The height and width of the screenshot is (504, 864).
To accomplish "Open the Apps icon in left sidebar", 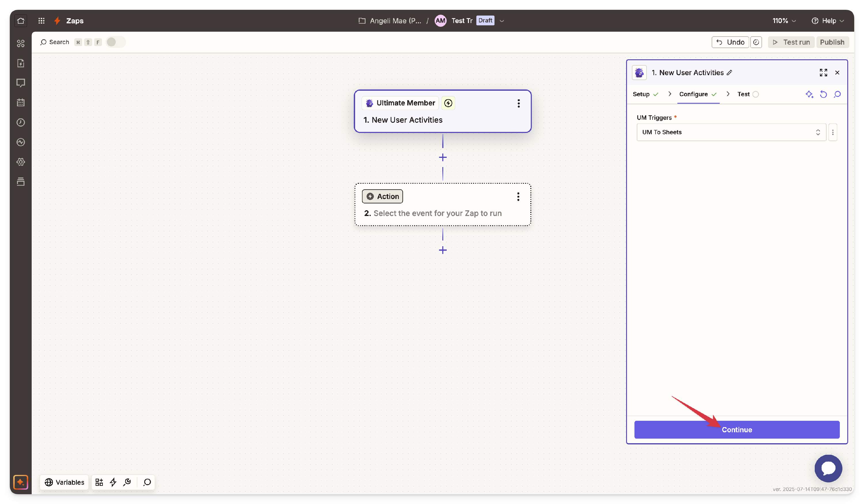I will click(20, 43).
